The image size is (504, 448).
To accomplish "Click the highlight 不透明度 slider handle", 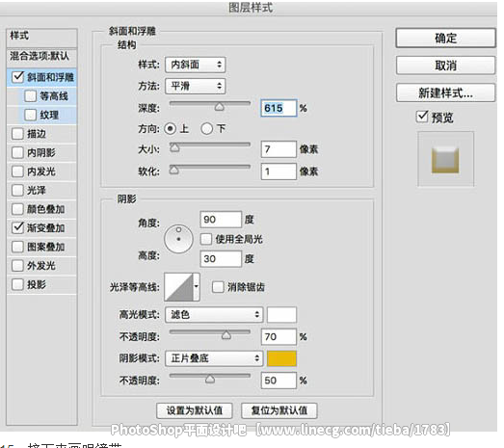I will tap(226, 335).
